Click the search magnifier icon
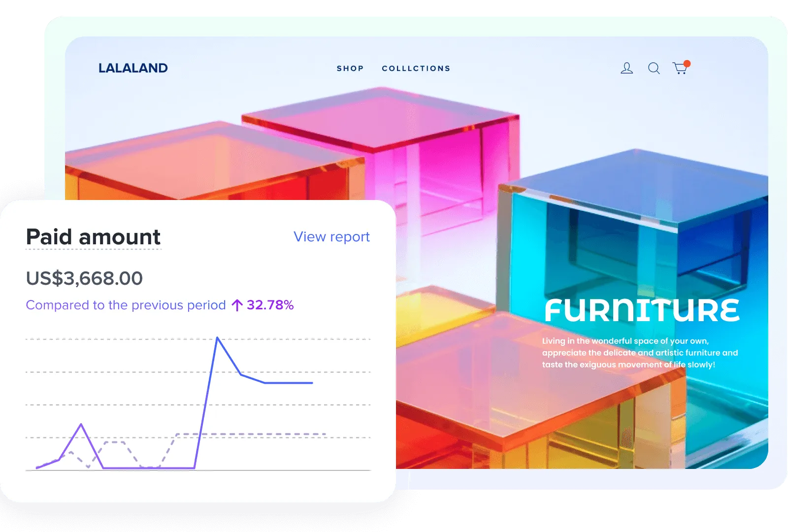Viewport: 788px width, 532px height. click(654, 68)
